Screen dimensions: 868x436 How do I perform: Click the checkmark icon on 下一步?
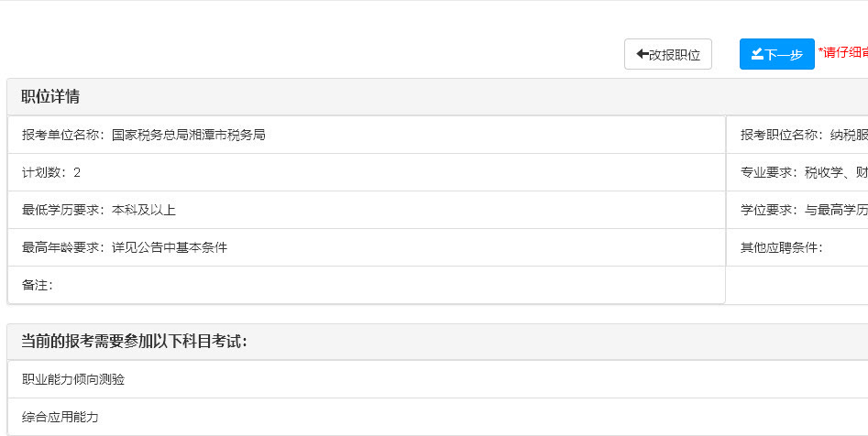[x=757, y=55]
